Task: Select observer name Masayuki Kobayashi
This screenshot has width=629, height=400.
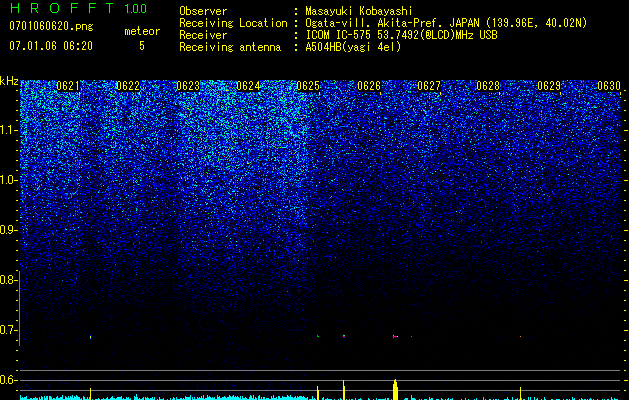Action: 359,11
